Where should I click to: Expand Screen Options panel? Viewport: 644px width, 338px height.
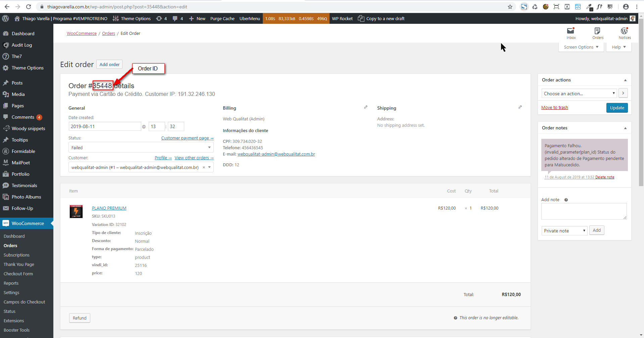(x=581, y=47)
